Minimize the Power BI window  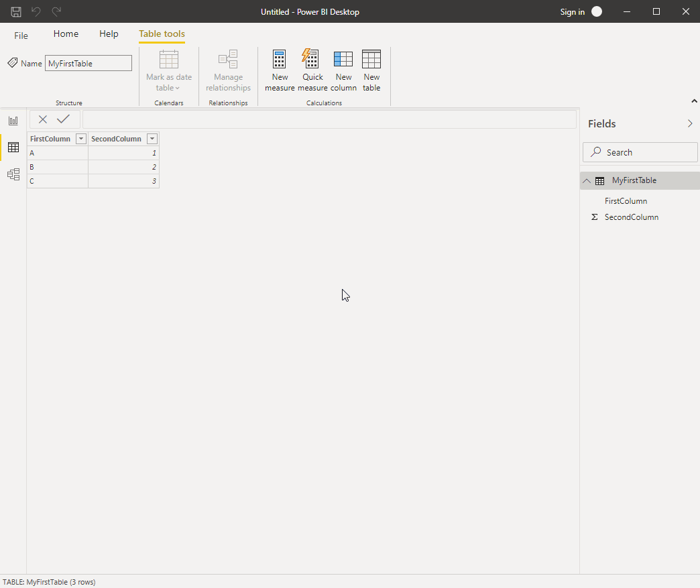(x=627, y=11)
